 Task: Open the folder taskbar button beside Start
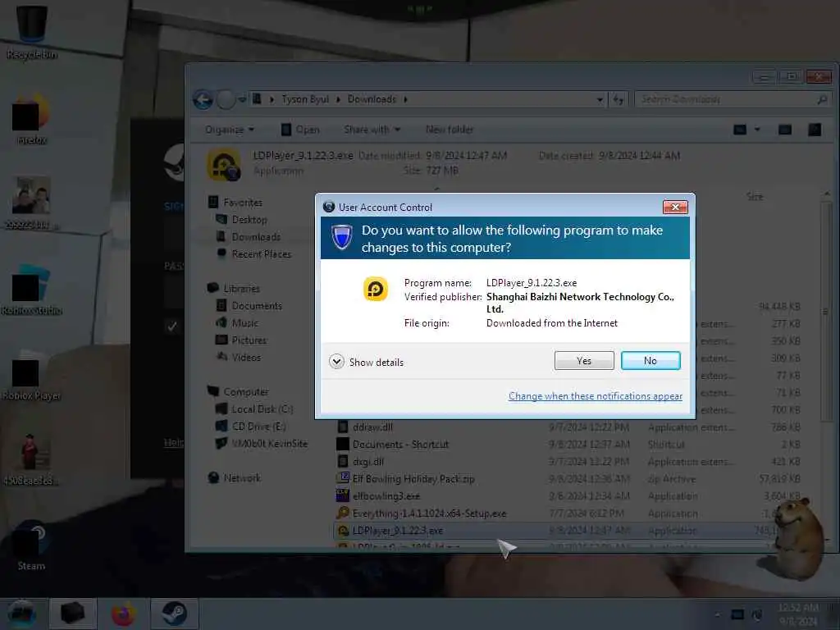click(72, 614)
